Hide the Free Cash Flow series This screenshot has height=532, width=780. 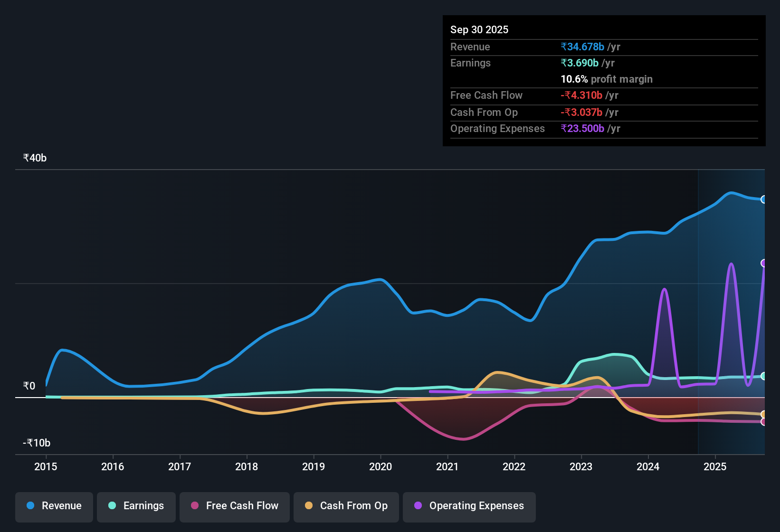[x=234, y=506]
